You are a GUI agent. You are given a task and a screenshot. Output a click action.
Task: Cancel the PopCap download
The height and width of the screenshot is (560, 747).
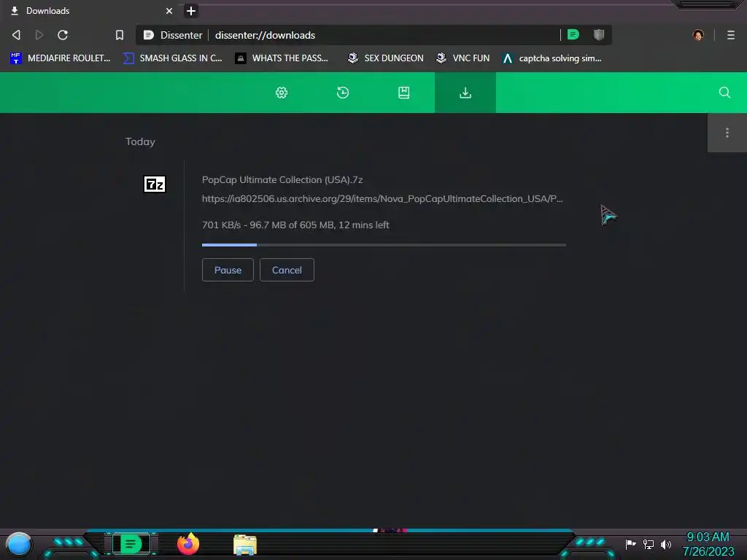coord(287,270)
